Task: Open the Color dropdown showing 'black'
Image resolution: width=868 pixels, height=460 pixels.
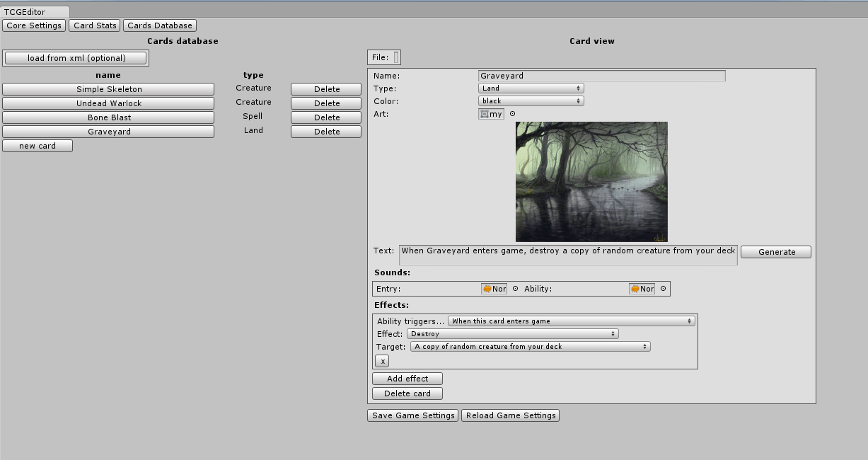Action: 530,100
